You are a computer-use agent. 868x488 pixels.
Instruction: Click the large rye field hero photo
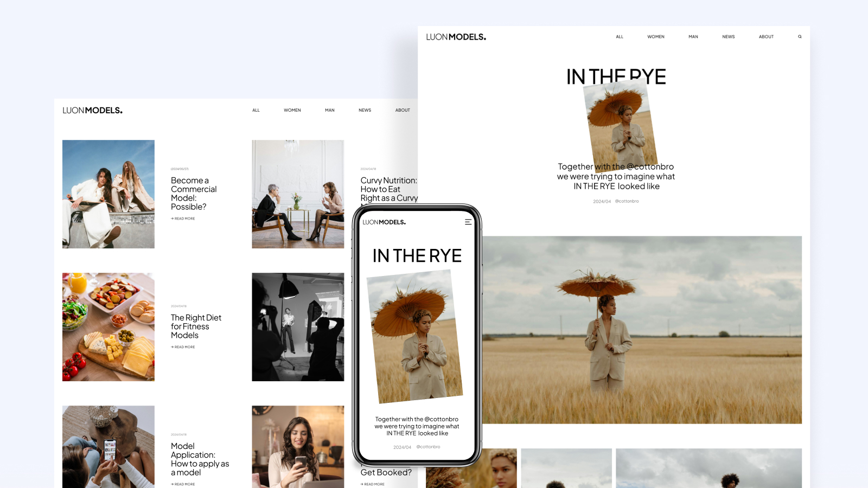coord(642,330)
